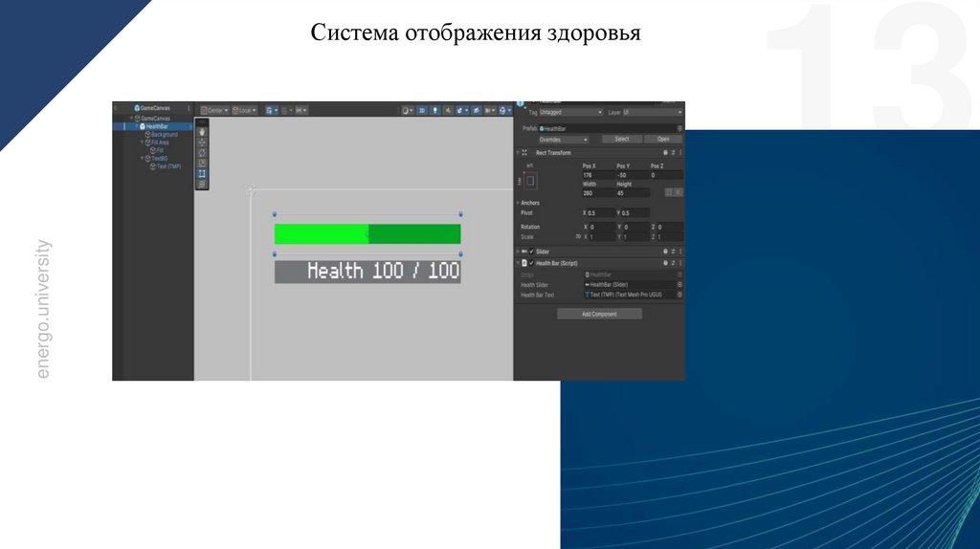The width and height of the screenshot is (980, 549).
Task: Open Local handle rotation dropdown
Action: click(x=244, y=111)
